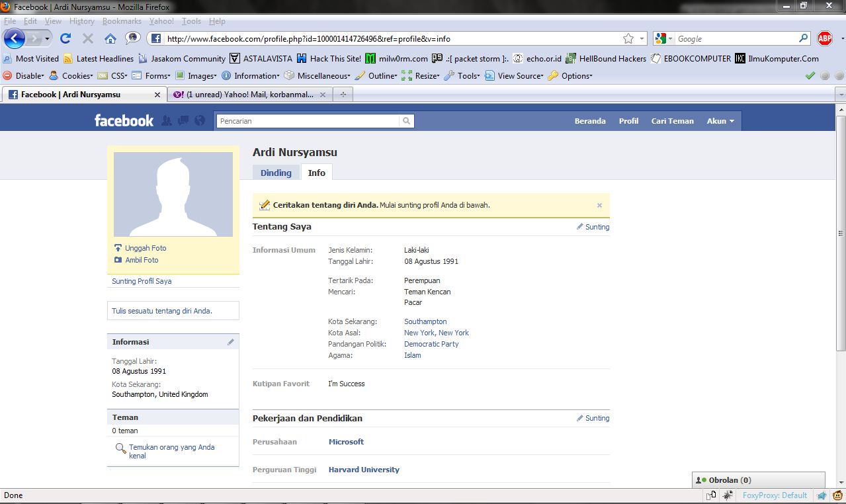Close the Facebook Ardi Nursyamsu tab
Image resolution: width=846 pixels, height=504 pixels.
[x=157, y=95]
